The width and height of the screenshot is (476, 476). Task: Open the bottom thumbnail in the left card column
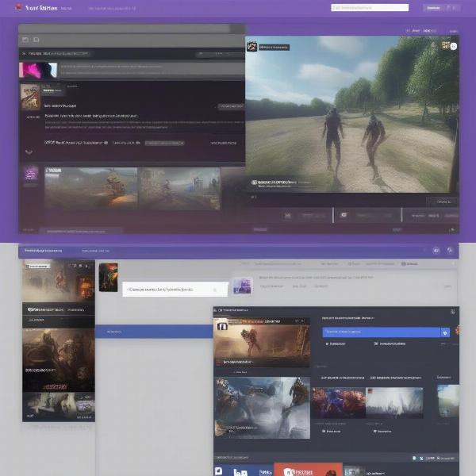[x=59, y=407]
